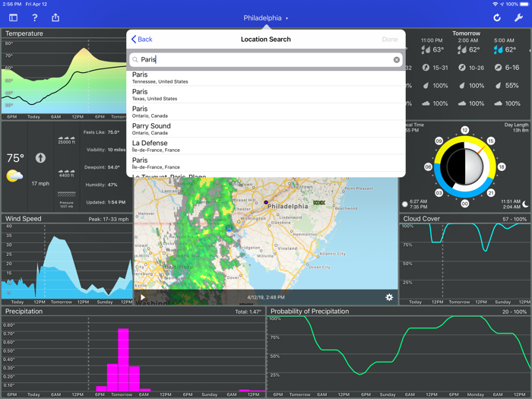Tap the 25000 ft cloud layer icon
This screenshot has height=399, width=532.
(x=67, y=140)
